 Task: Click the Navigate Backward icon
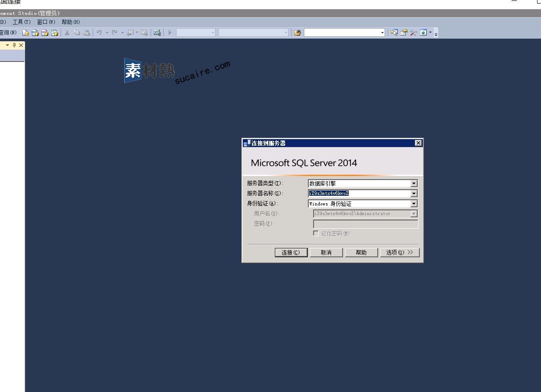130,32
